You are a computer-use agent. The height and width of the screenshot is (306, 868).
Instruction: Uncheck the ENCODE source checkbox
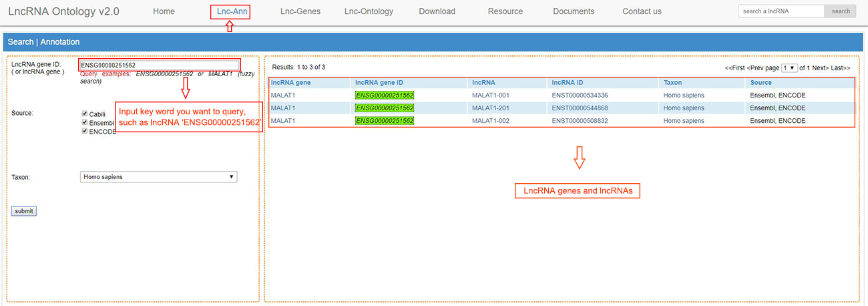click(x=84, y=132)
